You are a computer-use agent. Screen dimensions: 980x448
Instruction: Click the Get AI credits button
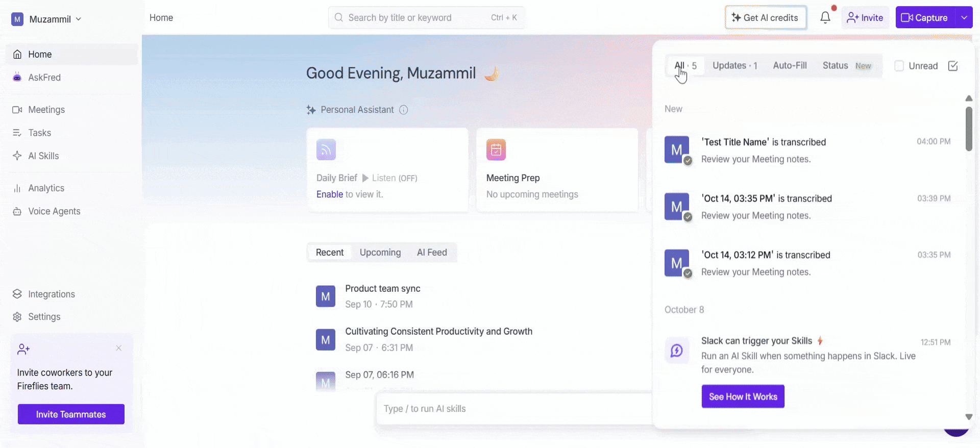(766, 18)
